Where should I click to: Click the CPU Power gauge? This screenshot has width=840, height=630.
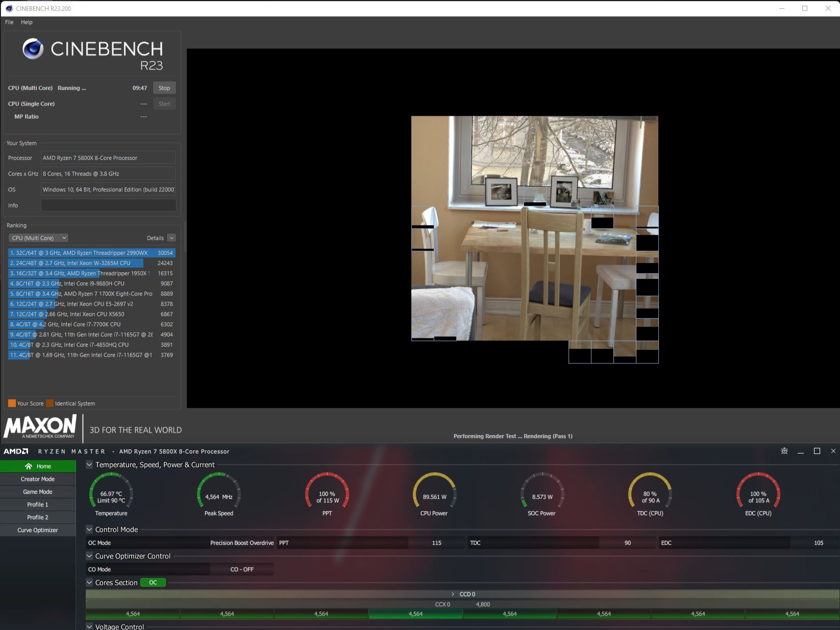[434, 494]
